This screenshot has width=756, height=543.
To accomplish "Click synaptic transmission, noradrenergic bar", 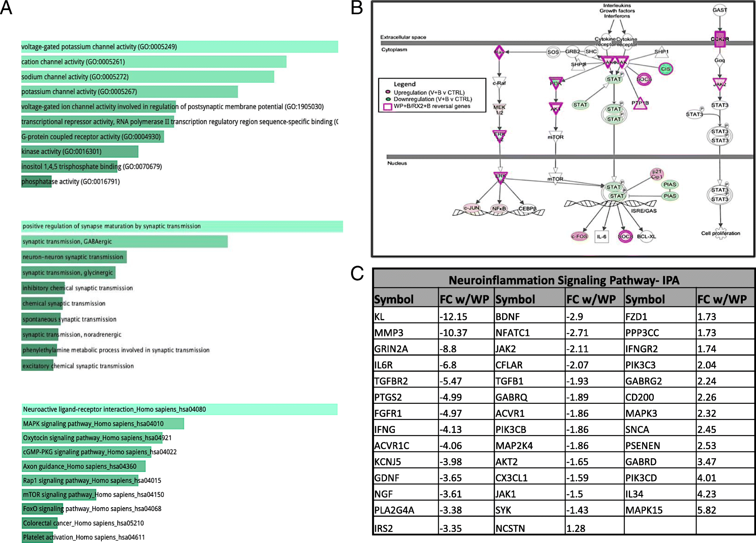I will 40,335.
